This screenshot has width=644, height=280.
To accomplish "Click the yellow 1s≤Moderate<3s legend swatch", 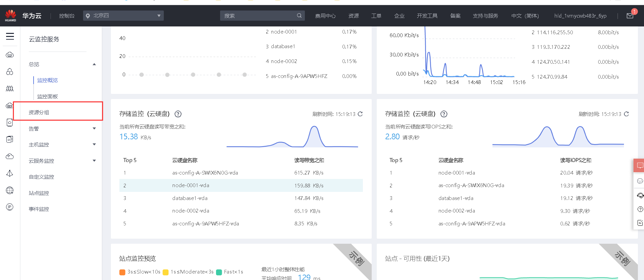I will [x=166, y=272].
